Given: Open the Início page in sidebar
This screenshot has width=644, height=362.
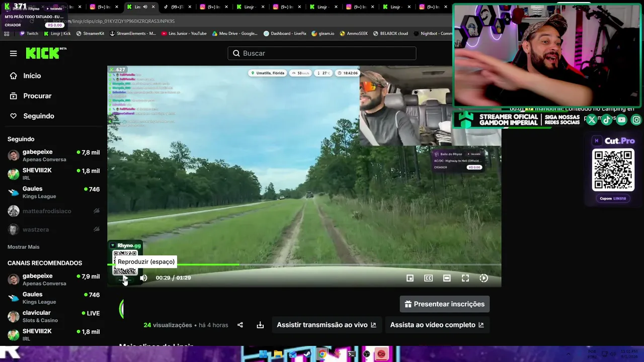Looking at the screenshot, I should [x=32, y=75].
